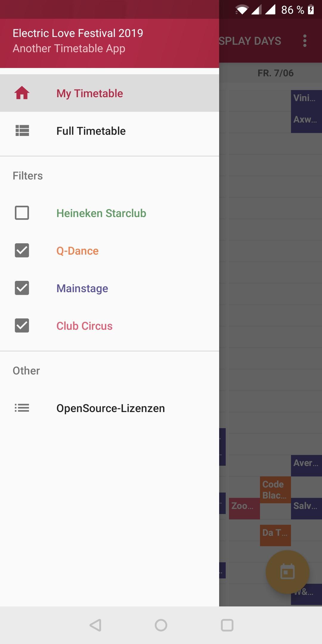Enable the Heineken Starclub filter checkbox
322x644 pixels.
click(x=22, y=213)
